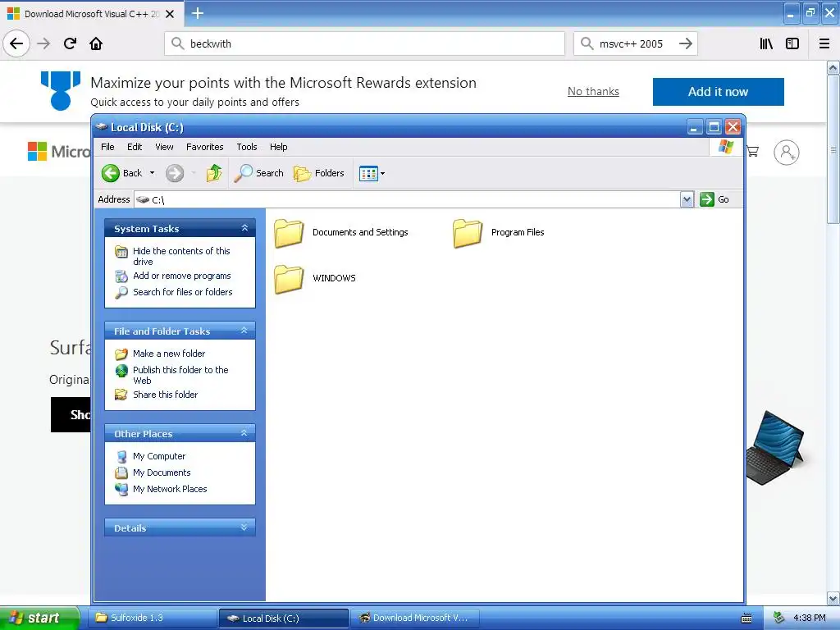
Task: Reload the page in the browser
Action: pyautogui.click(x=70, y=43)
